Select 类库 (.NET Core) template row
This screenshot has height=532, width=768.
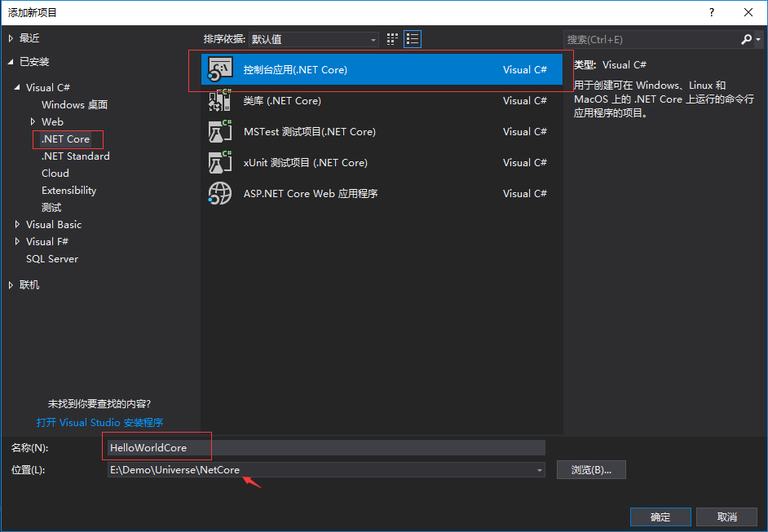(382, 100)
